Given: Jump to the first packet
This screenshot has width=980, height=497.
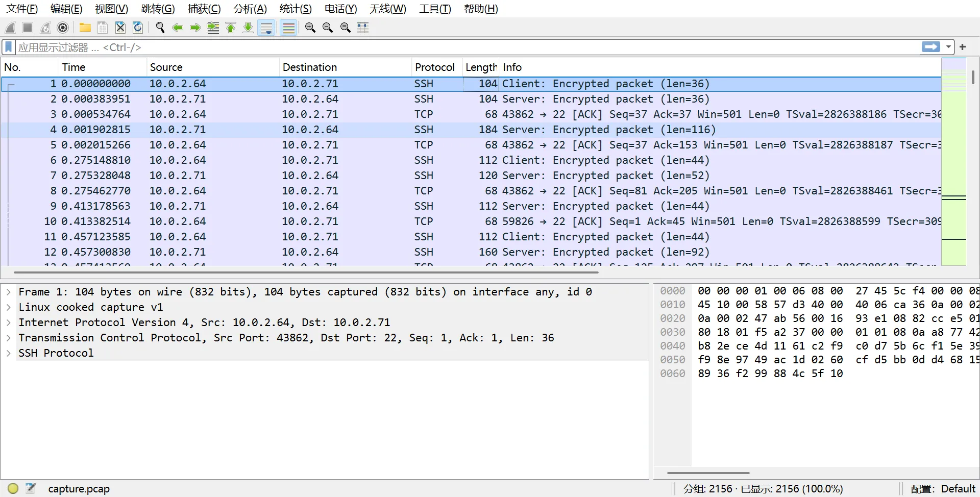Looking at the screenshot, I should click(231, 28).
